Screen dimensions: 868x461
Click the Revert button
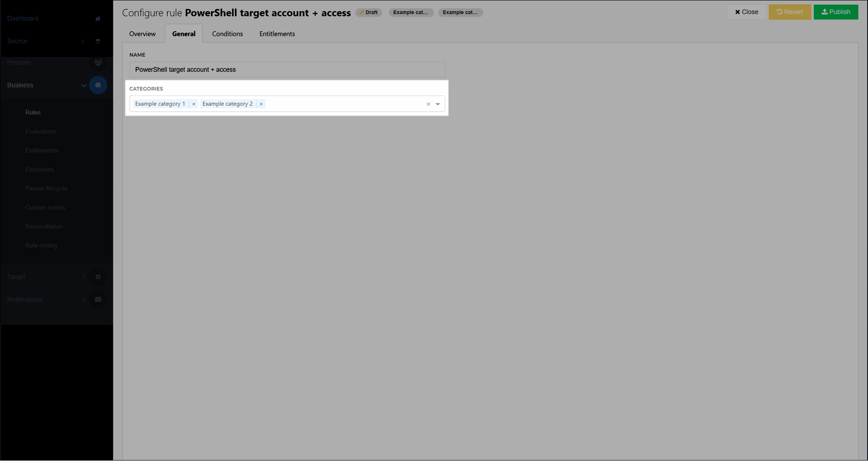(790, 12)
